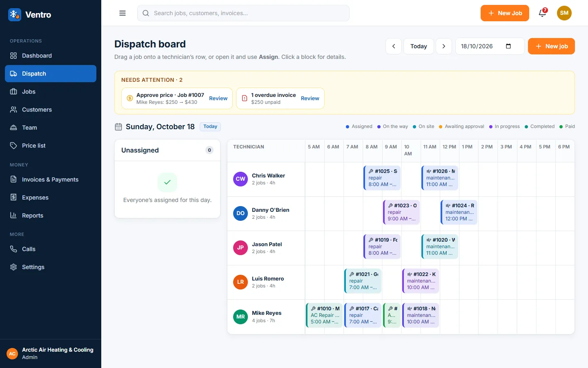Open Expenses in sidebar

[51, 197]
